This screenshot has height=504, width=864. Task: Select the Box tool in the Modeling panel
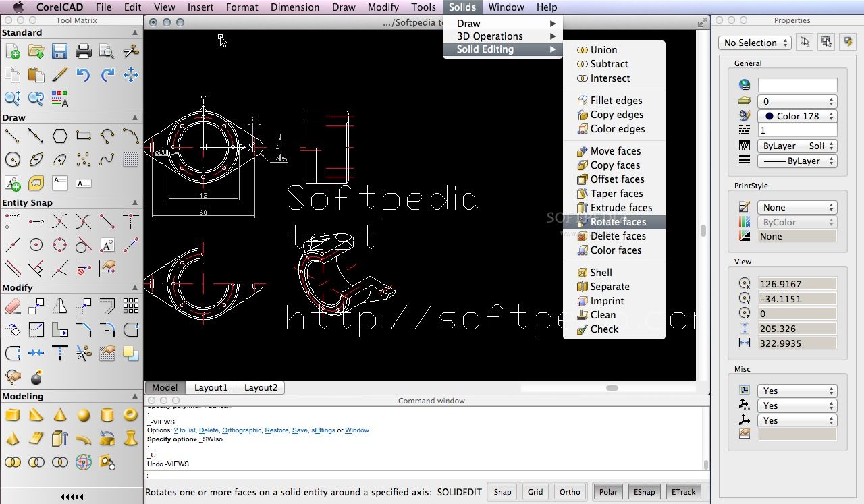12,415
